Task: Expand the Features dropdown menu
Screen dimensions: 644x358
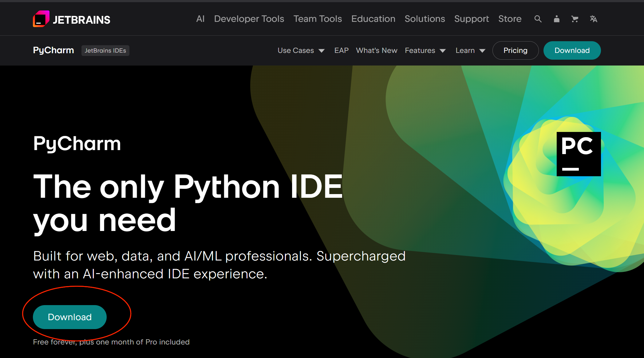Action: [x=425, y=50]
